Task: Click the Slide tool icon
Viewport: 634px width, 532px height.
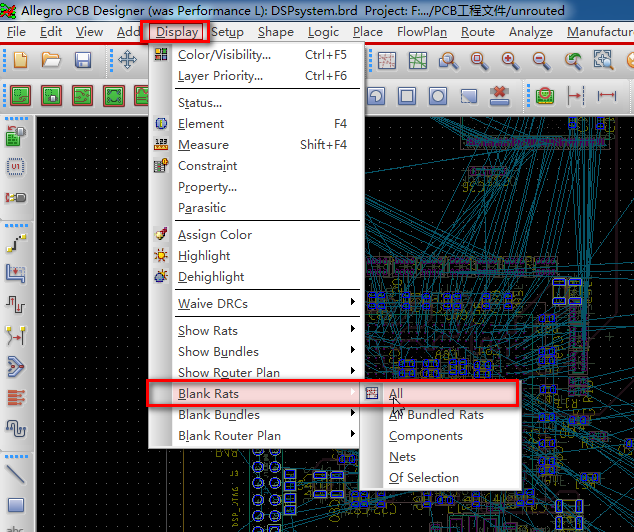Action: 15,274
